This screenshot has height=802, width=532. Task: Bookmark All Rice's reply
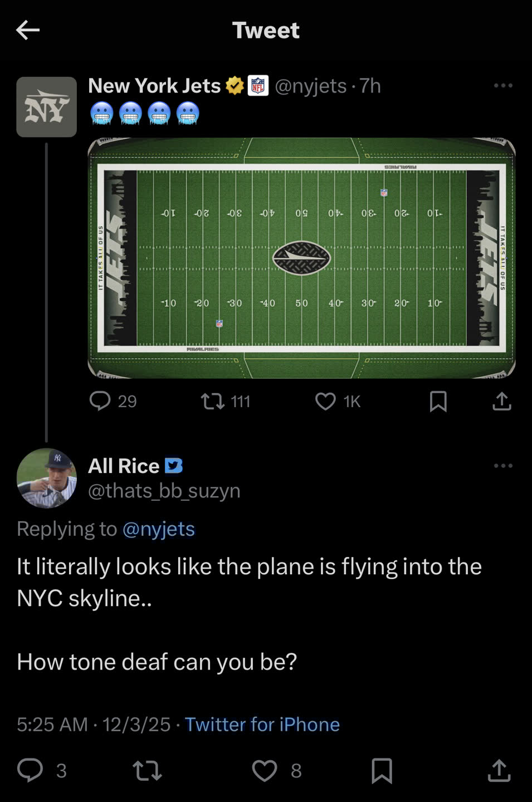pyautogui.click(x=382, y=770)
